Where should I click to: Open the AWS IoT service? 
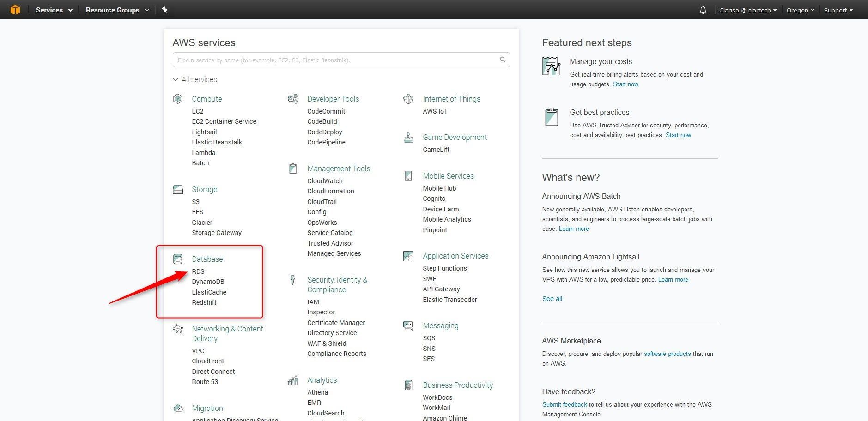[x=435, y=111]
